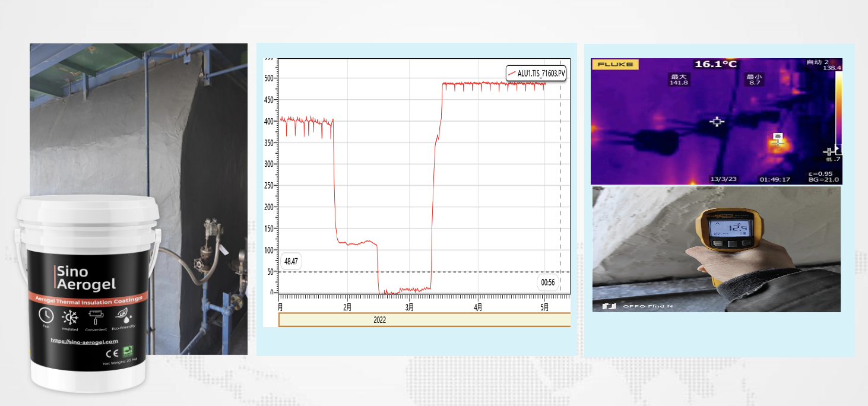Click the 4月 axis label on chart
Viewport: 868px width, 406px height.
tap(479, 307)
